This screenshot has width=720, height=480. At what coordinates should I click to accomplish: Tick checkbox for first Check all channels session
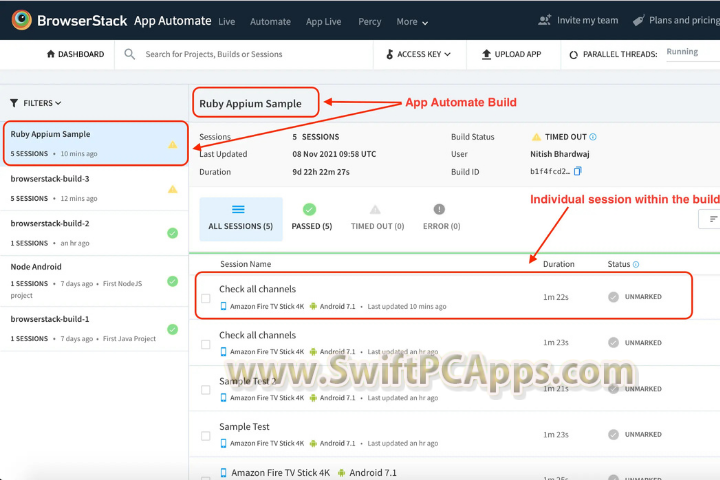tap(206, 299)
